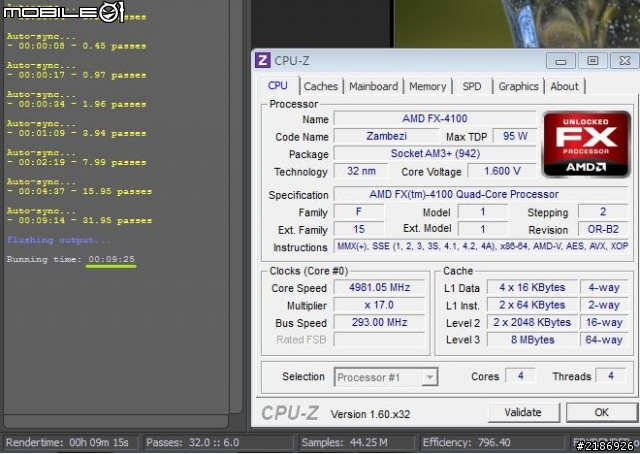The image size is (640, 454).
Task: Click the 00:02:19 - 7.99 passes log line
Action: 76,162
